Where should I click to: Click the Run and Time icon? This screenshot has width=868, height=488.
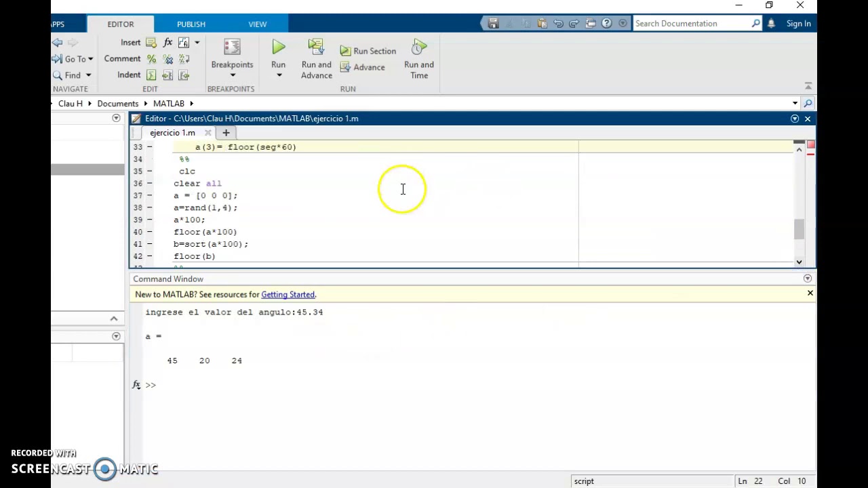click(x=418, y=47)
